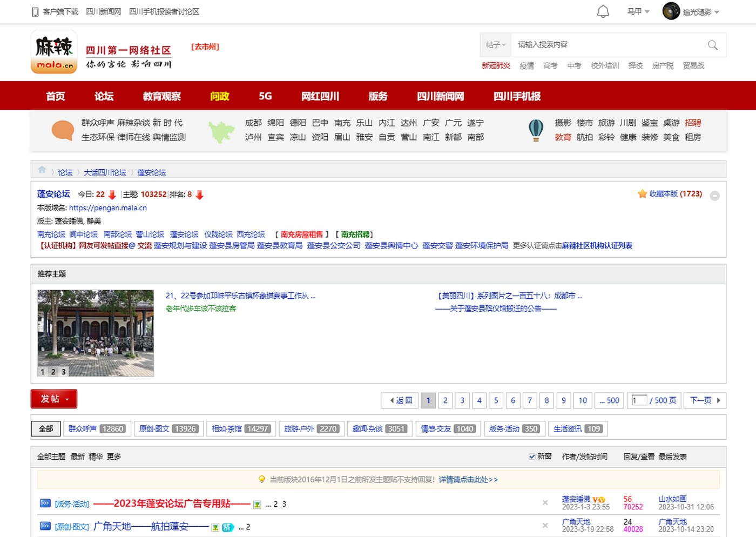Expand the 马甲 dropdown menu
756x537 pixels.
pos(638,11)
